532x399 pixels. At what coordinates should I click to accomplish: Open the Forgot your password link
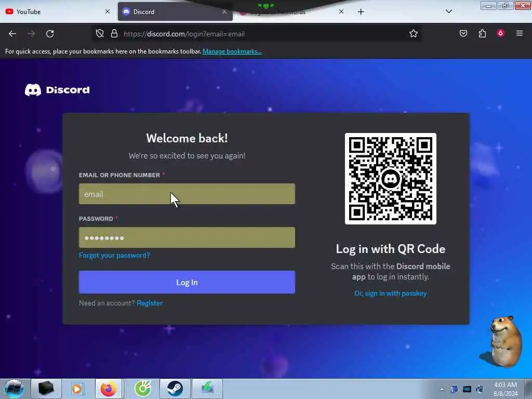(114, 255)
